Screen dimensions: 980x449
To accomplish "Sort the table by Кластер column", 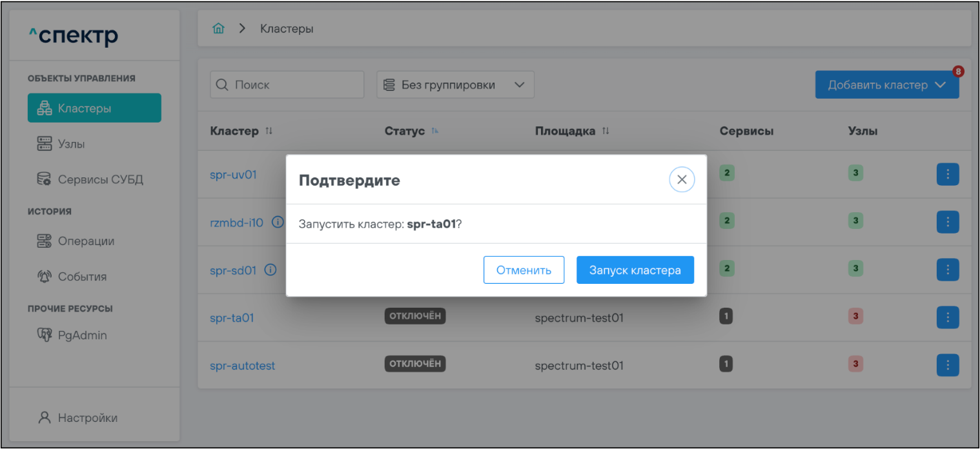I will coord(269,132).
